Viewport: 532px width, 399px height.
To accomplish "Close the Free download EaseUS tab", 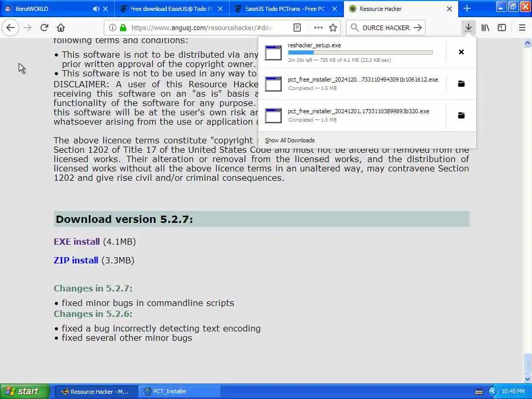I will point(220,9).
